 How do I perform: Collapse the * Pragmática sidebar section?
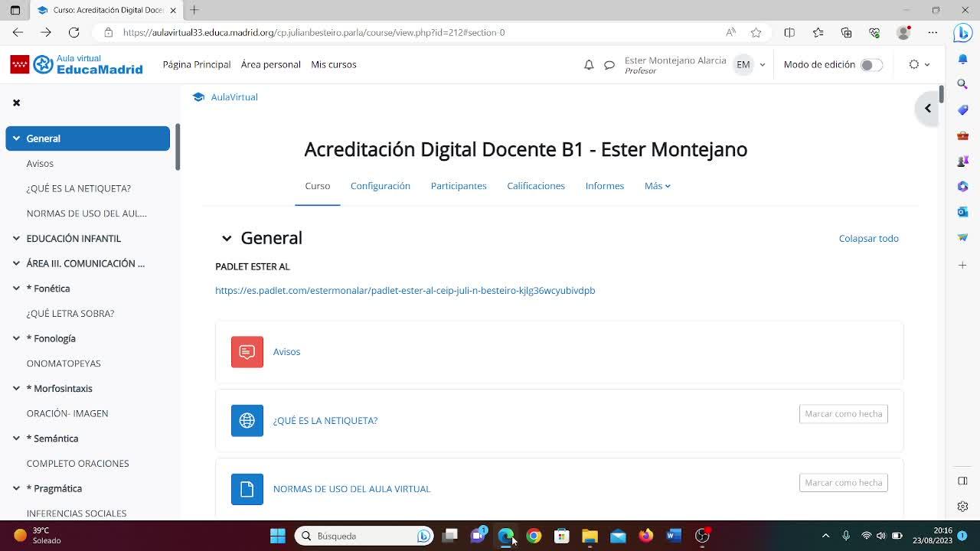tap(16, 488)
